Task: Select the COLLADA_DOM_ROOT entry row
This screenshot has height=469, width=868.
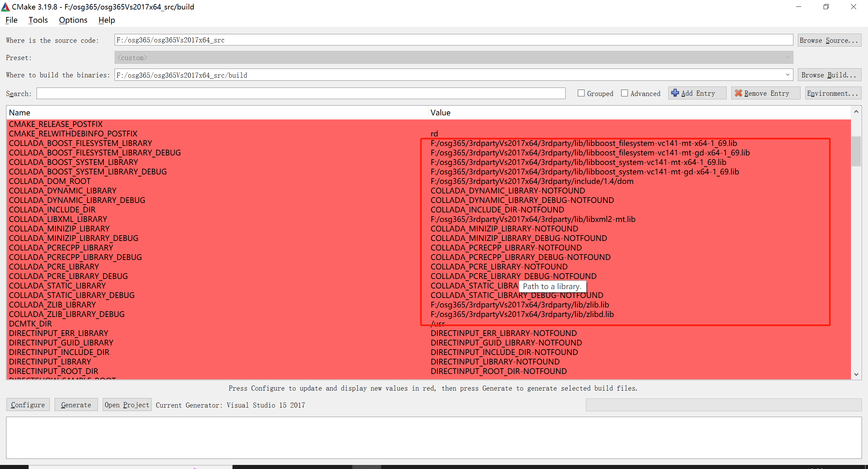Action: coord(50,181)
